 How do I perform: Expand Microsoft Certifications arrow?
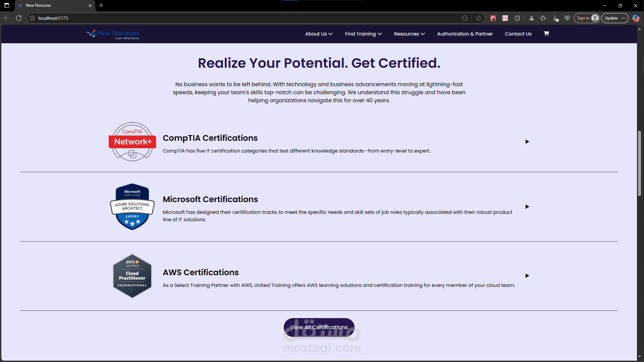(527, 207)
